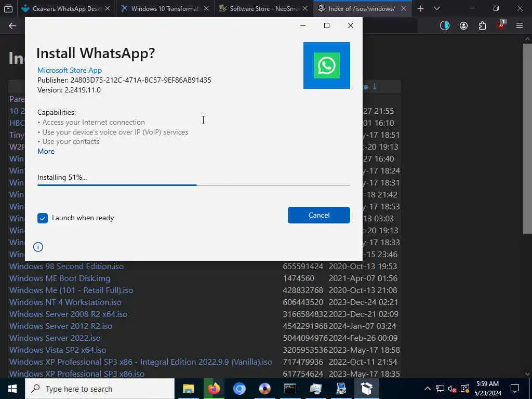Switch to the Скачать WhatsApp Desktop tab
This screenshot has height=399, width=532.
point(66,8)
